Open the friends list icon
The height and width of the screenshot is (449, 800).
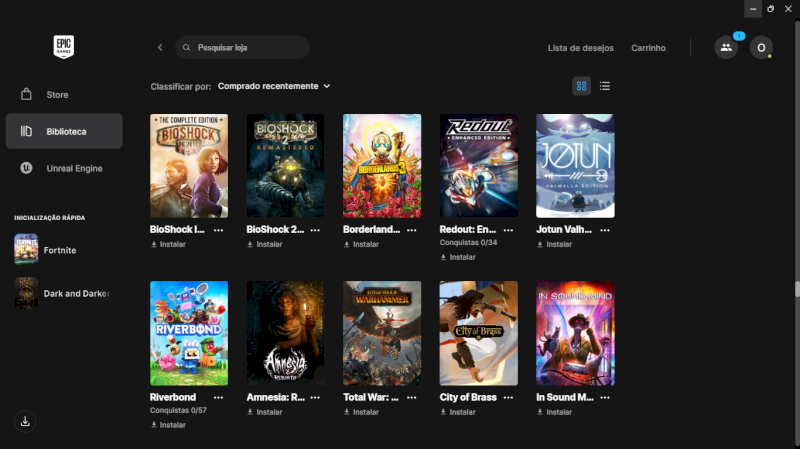click(x=726, y=47)
